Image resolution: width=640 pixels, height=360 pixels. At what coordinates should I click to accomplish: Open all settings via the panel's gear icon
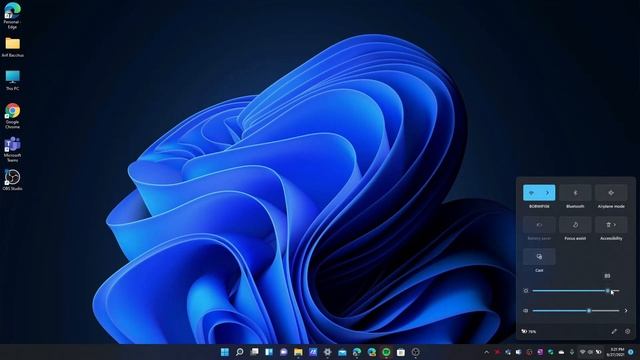627,331
